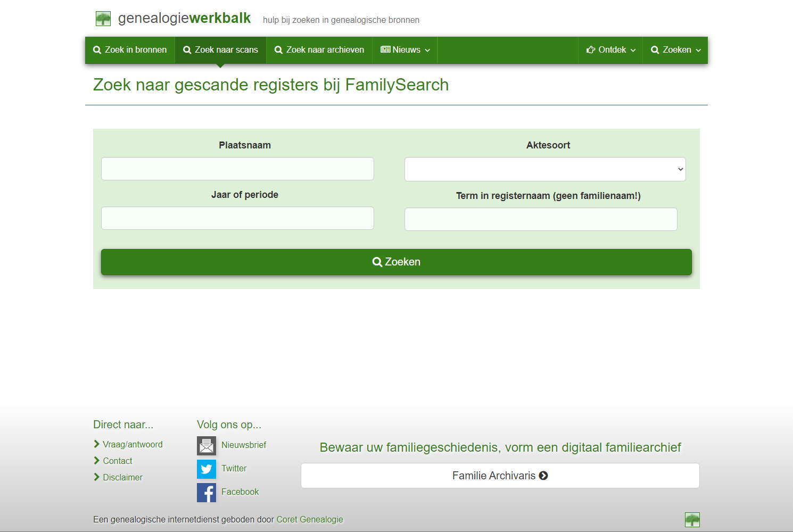Click the Familie Archivaris button
Screen dimensions: 793x532
(x=500, y=476)
